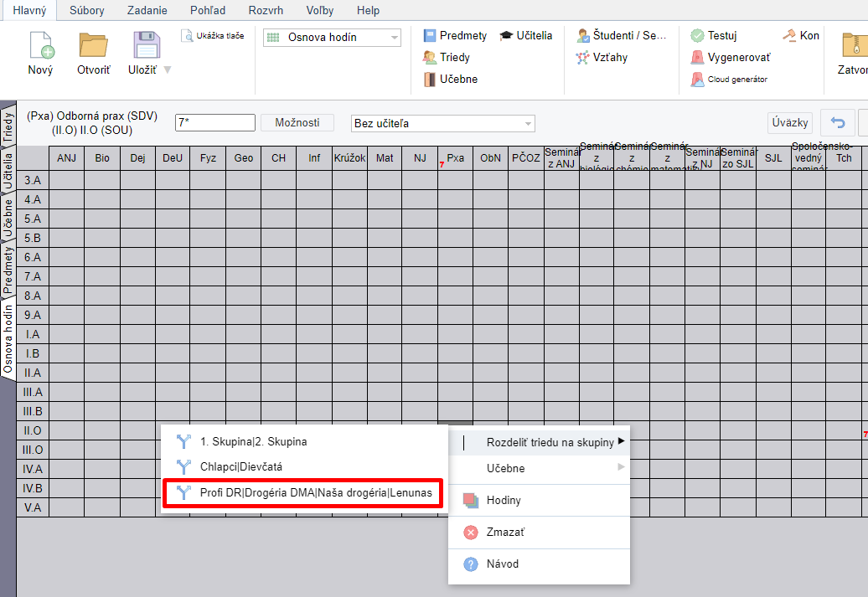This screenshot has height=597, width=868.
Task: Open the Učebne classrooms list
Action: pyautogui.click(x=451, y=79)
